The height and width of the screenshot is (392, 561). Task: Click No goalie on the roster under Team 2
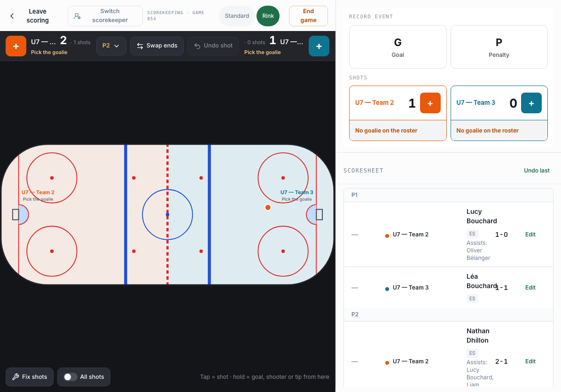tap(386, 130)
